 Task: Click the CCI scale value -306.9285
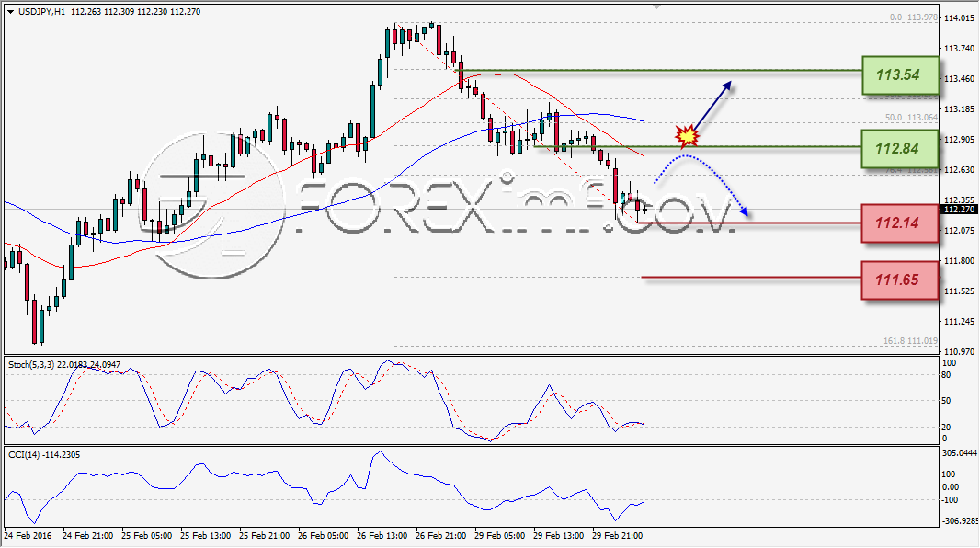[960, 520]
